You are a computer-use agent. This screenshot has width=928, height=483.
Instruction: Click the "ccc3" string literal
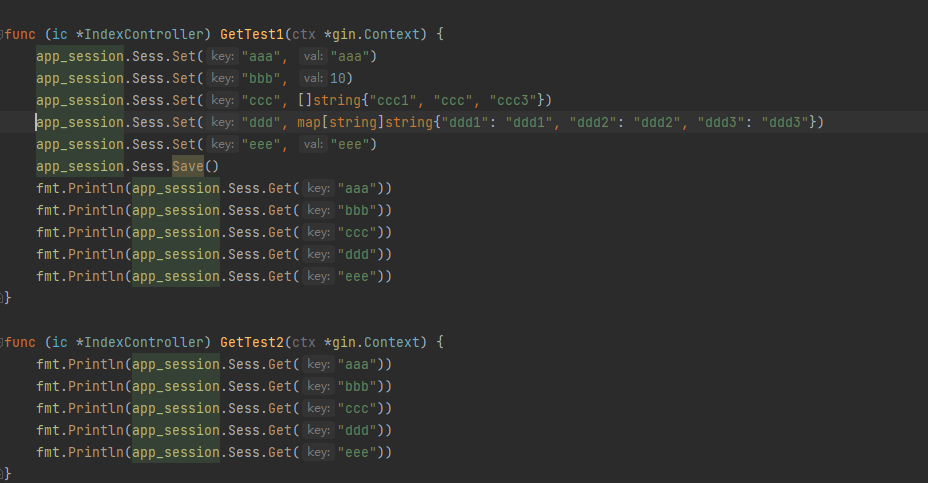pyautogui.click(x=513, y=100)
